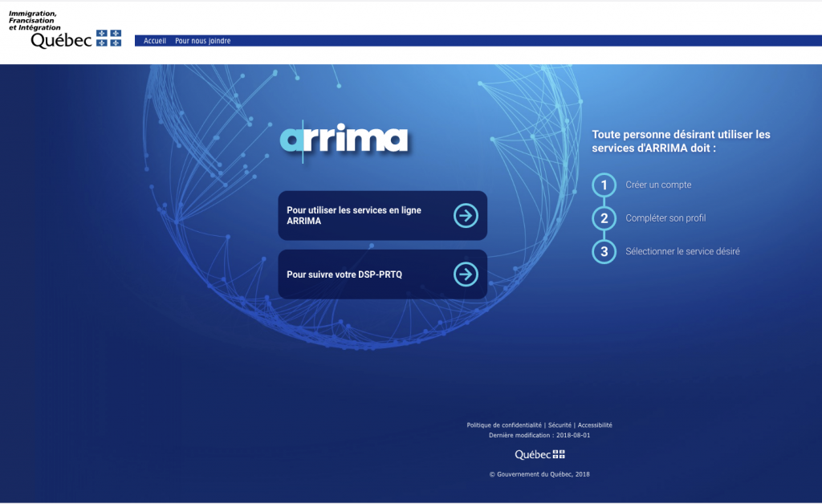Open Pour nous joindre in navigation bar
Viewport: 822px width, 504px height.
[202, 41]
